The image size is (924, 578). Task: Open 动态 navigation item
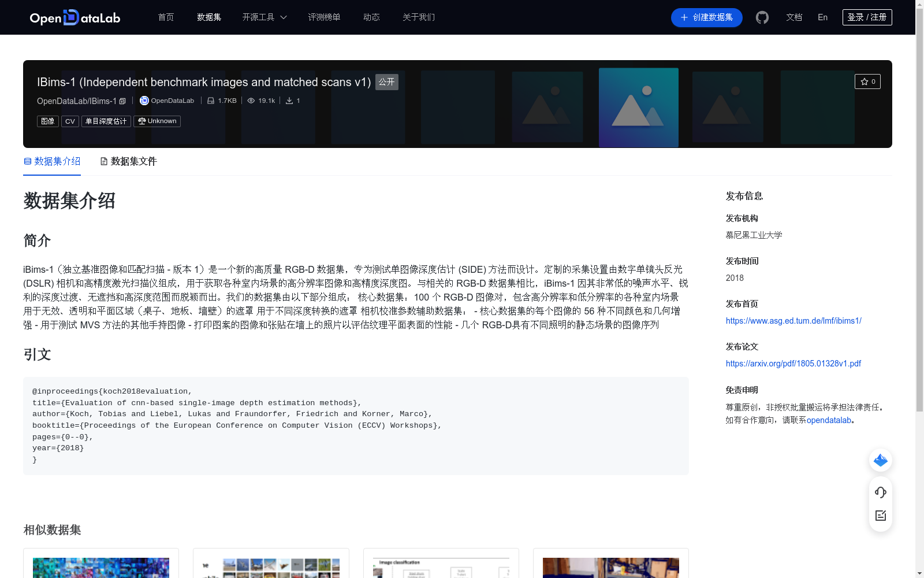pos(371,17)
